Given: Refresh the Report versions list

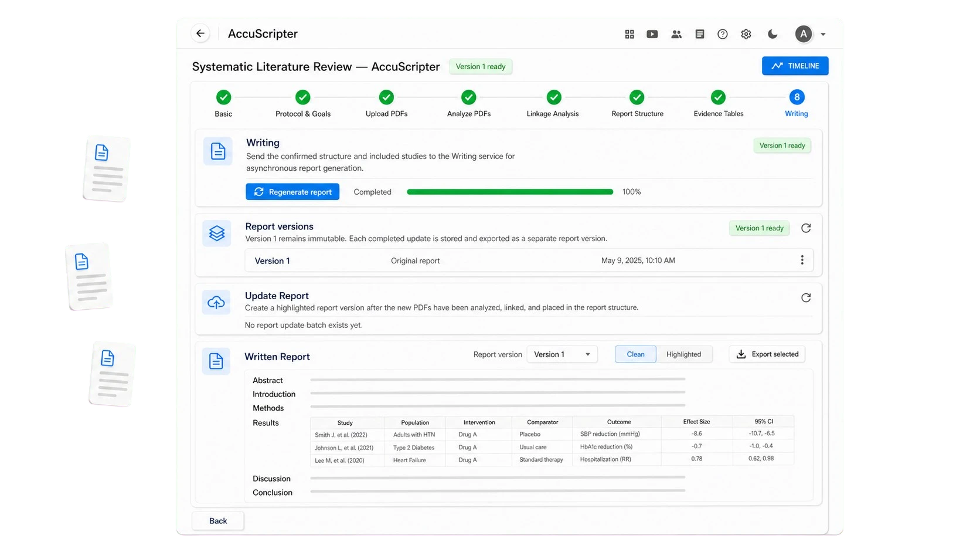Looking at the screenshot, I should click(806, 228).
